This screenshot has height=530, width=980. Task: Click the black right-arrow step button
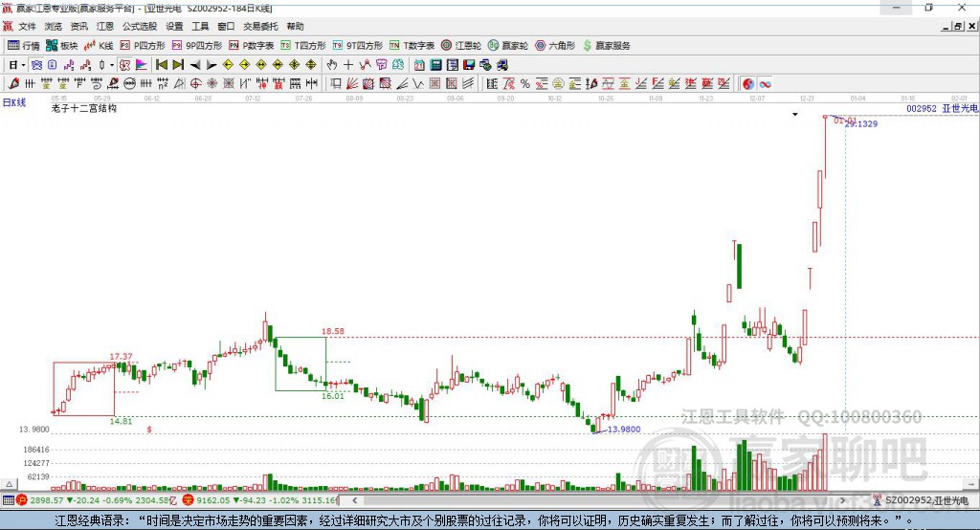click(212, 65)
